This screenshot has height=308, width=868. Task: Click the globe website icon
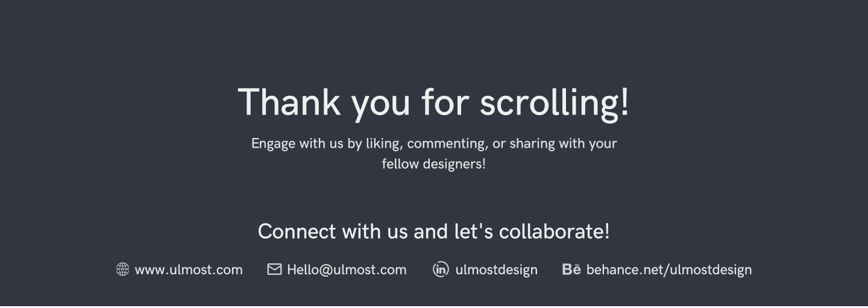(x=122, y=269)
